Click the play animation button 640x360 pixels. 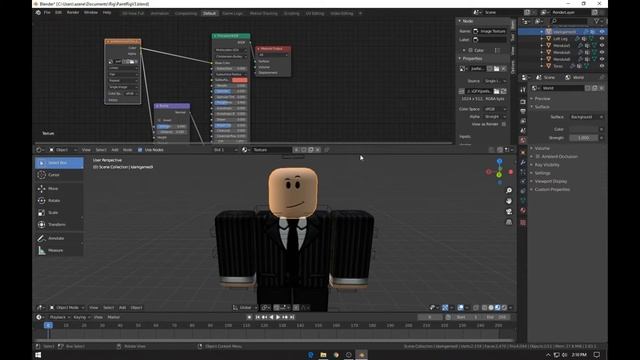pos(278,317)
